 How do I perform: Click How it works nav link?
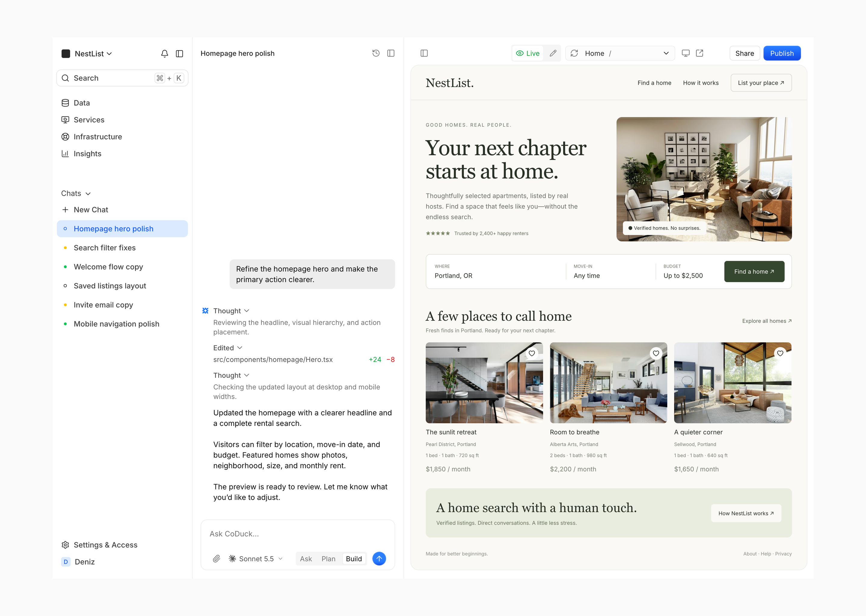click(701, 83)
